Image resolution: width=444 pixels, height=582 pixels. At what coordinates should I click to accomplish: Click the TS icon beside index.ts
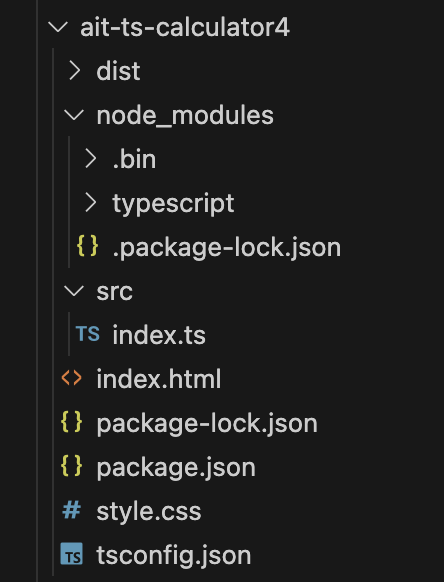[x=88, y=333]
